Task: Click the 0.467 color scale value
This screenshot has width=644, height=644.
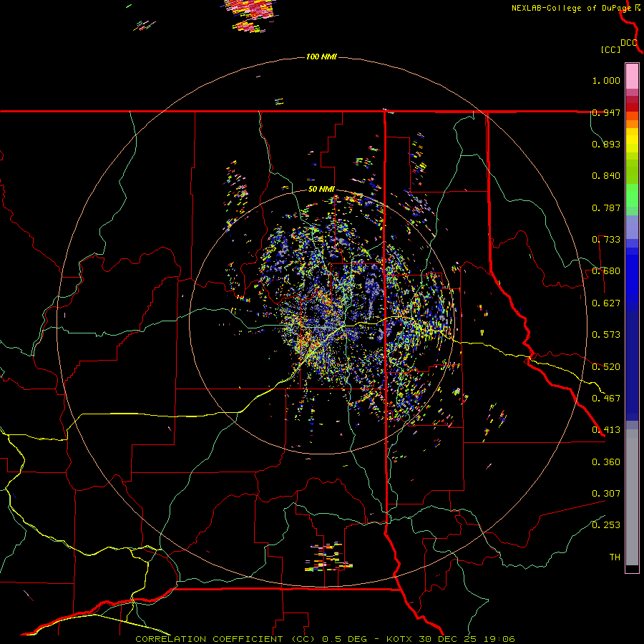Action: [x=606, y=399]
